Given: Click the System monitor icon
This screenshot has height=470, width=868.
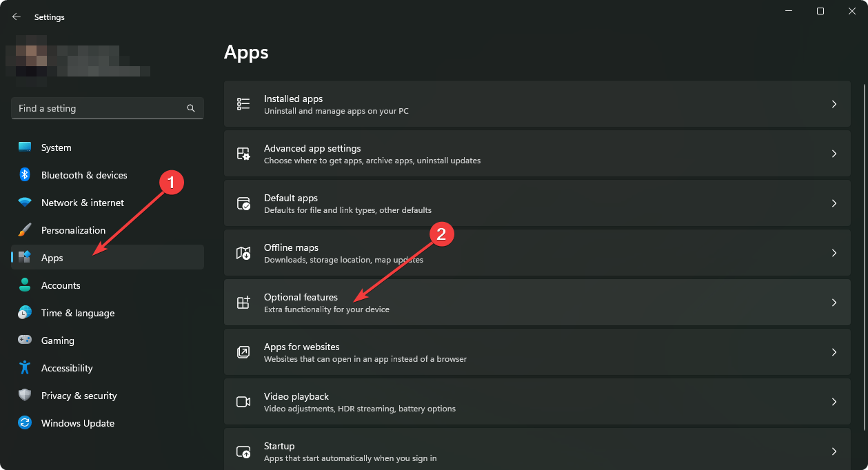Looking at the screenshot, I should click(25, 147).
